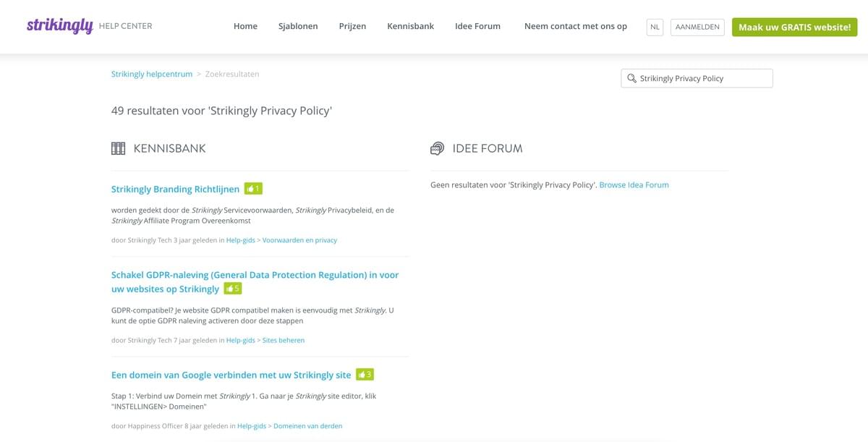Follow the Browse Idea Forum link
868x442 pixels.
tap(634, 184)
